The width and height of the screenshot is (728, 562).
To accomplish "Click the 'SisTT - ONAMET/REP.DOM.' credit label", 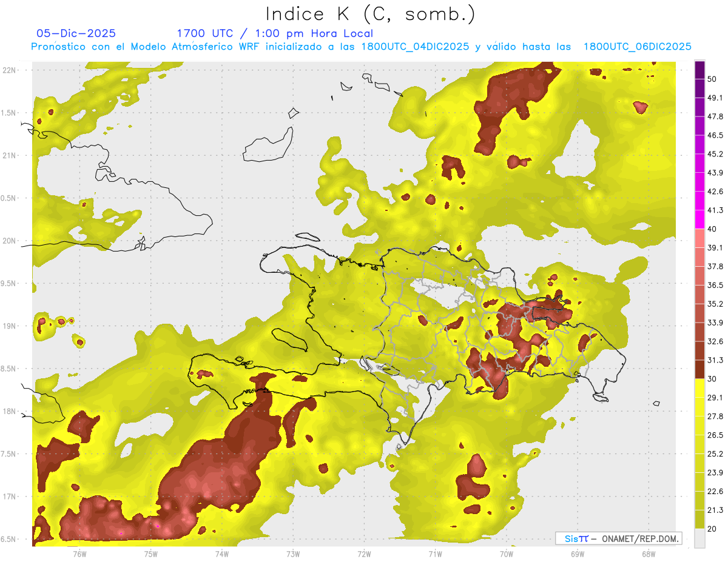I will pyautogui.click(x=618, y=538).
